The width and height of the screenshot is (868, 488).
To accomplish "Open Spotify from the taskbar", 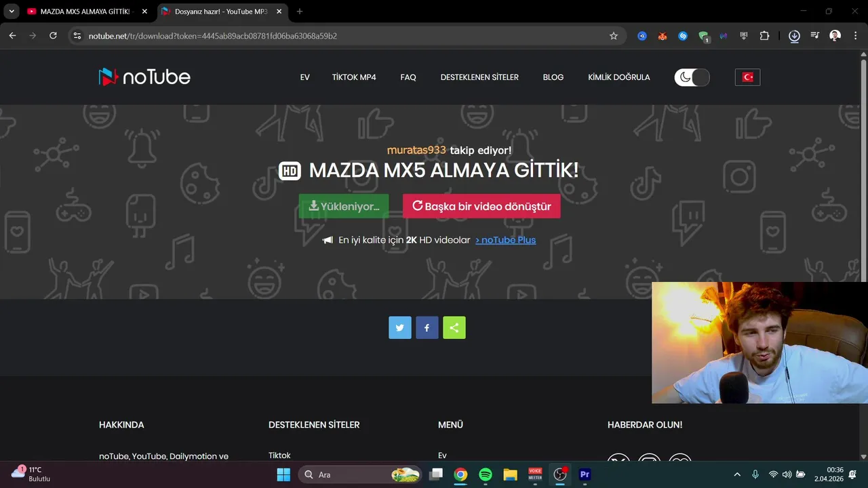I will point(486,474).
